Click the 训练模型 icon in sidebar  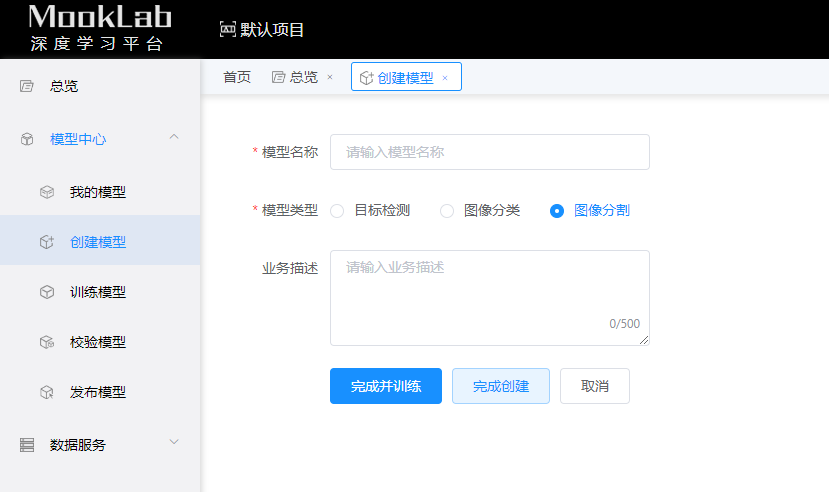click(x=46, y=292)
